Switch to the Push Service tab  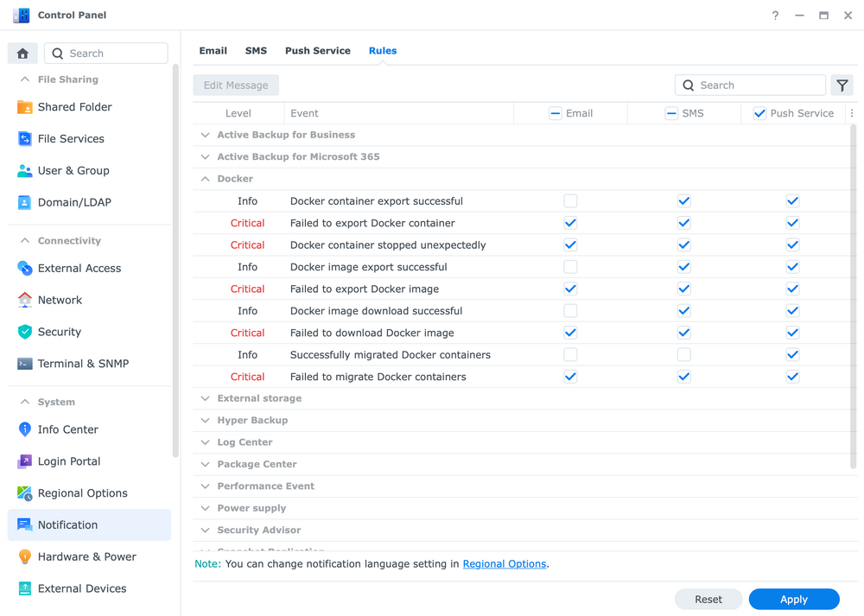pos(317,51)
